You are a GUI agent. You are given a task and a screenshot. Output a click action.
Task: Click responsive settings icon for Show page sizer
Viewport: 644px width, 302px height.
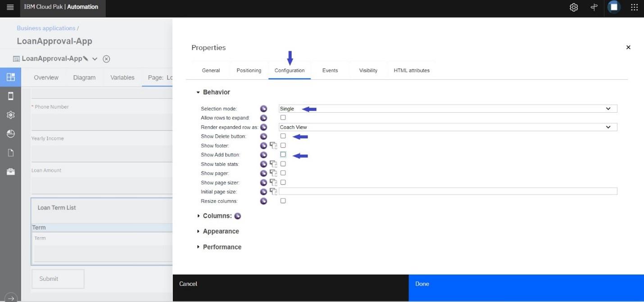click(x=273, y=183)
